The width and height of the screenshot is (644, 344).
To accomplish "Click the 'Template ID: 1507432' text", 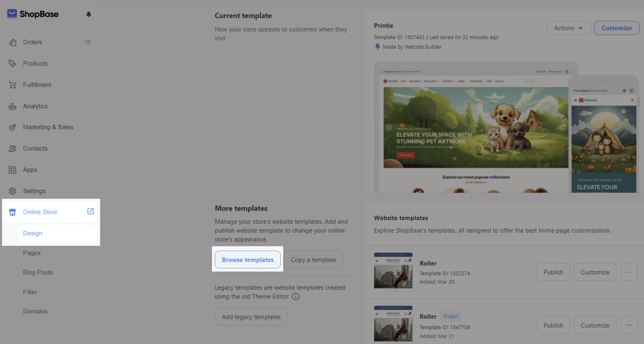I will pos(399,37).
